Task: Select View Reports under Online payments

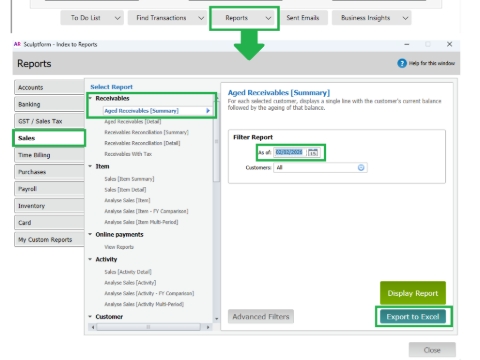Action: [119, 247]
